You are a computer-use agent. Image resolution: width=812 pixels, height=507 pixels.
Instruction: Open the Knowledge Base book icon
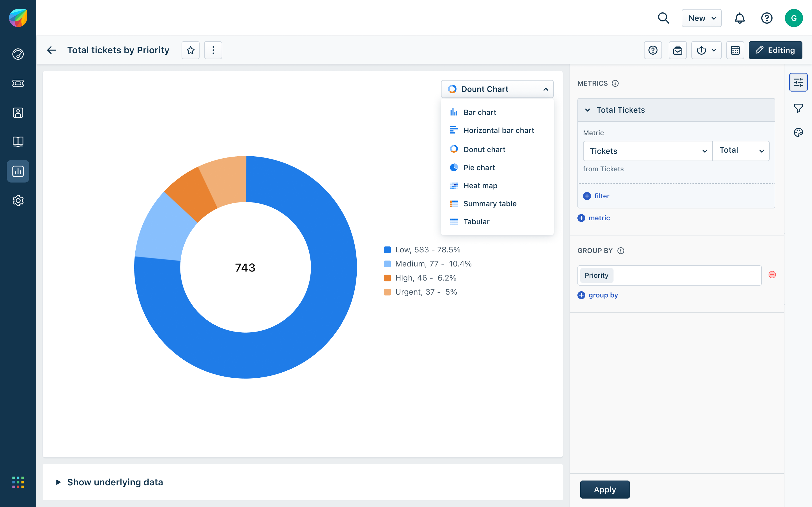[18, 141]
